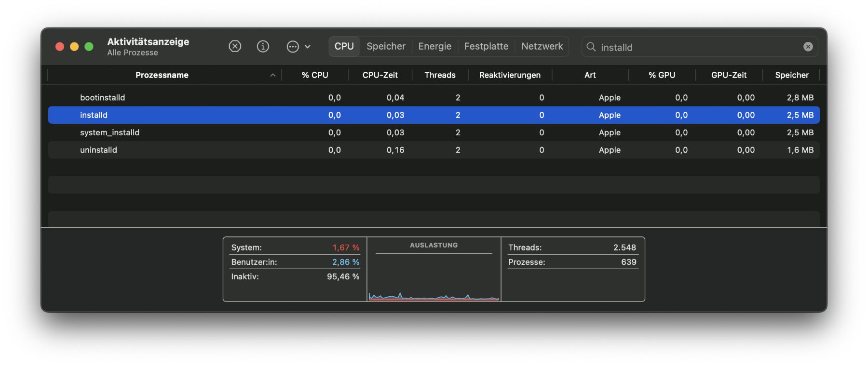Select the Netzwerk tab
Screen dimensions: 868x366
pos(542,47)
